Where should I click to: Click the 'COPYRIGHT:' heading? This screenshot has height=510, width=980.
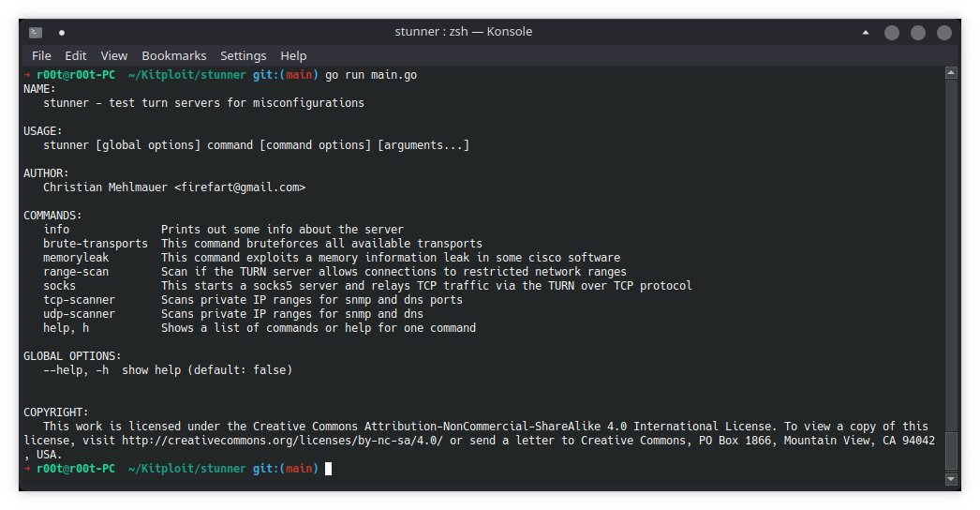pos(56,412)
